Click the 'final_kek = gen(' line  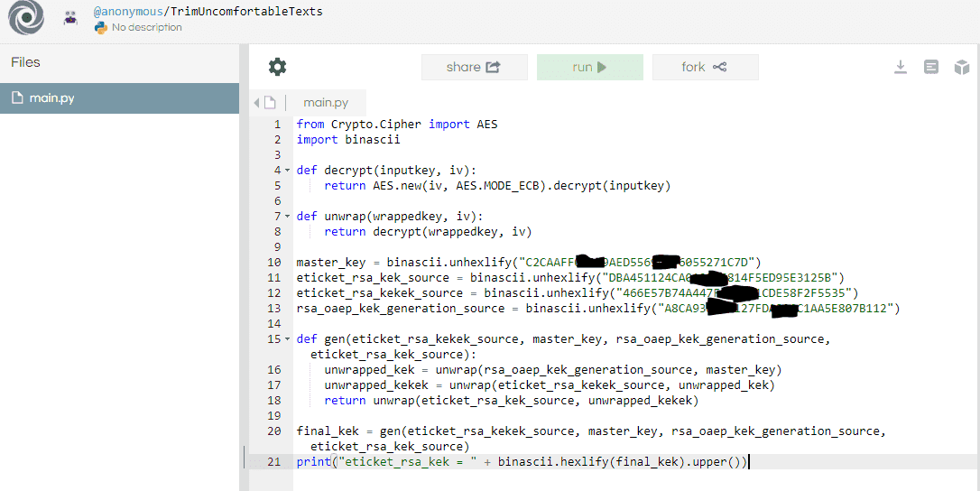click(x=591, y=439)
